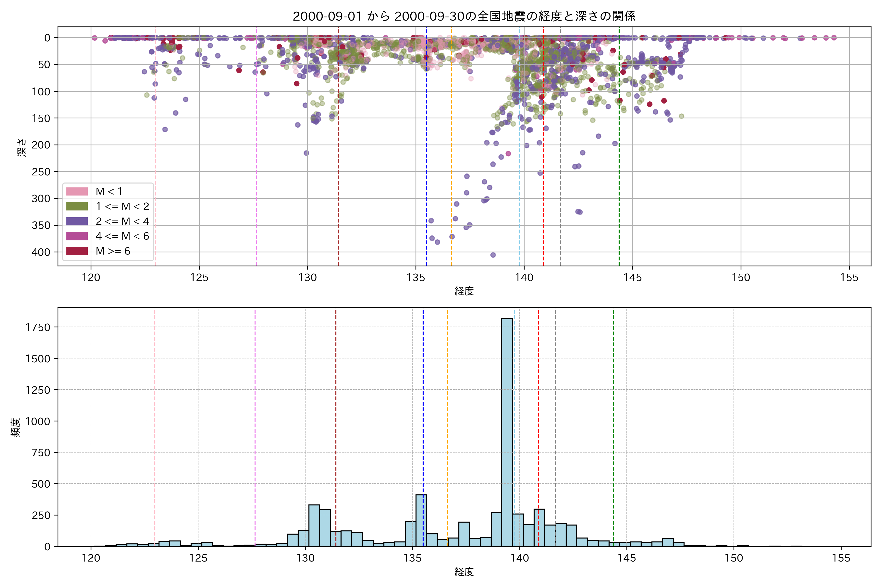Click the lone magenta point near depth 215
The height and width of the screenshot is (588, 882).
[x=508, y=154]
